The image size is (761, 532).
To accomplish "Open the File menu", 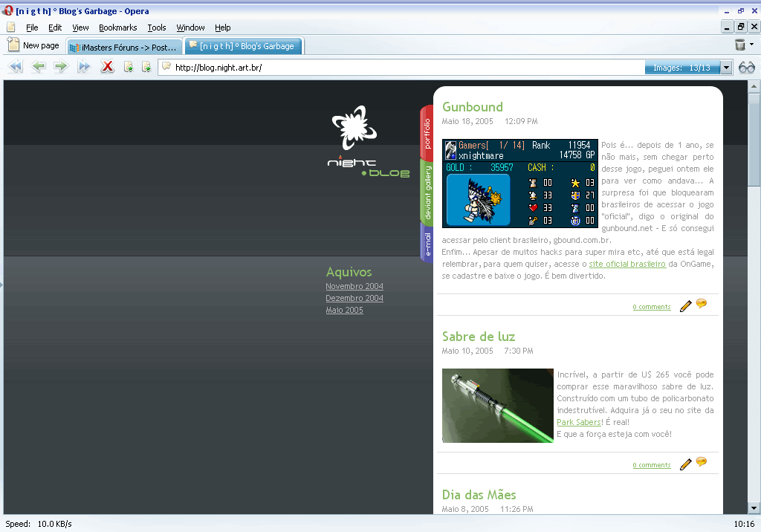I will tap(32, 27).
